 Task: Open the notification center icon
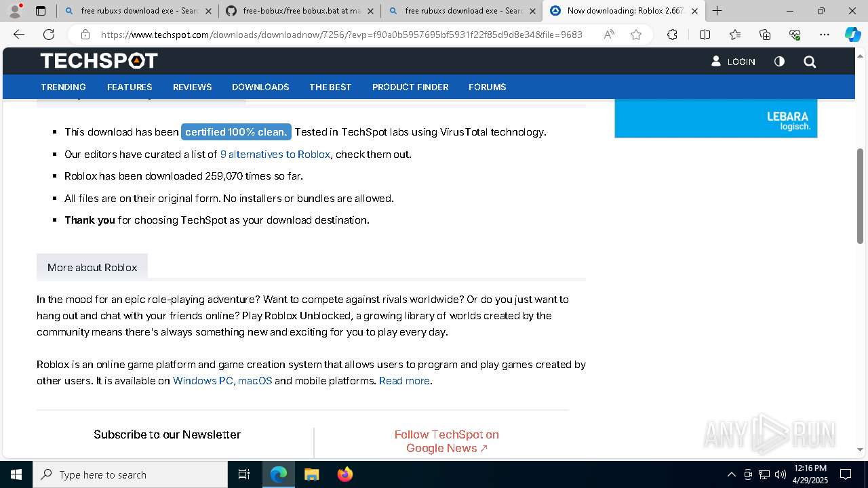(x=846, y=474)
